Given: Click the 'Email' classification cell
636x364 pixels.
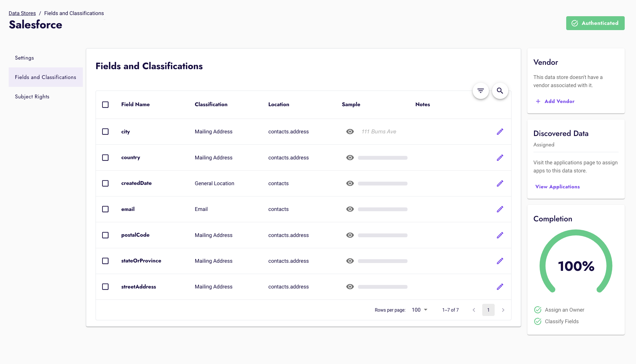Looking at the screenshot, I should click(x=201, y=209).
